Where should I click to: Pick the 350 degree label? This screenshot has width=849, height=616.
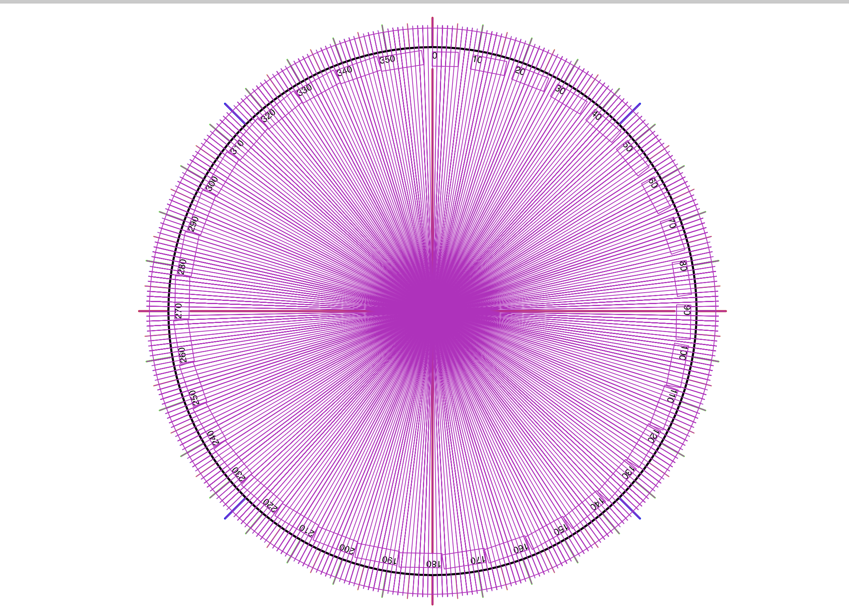point(387,60)
